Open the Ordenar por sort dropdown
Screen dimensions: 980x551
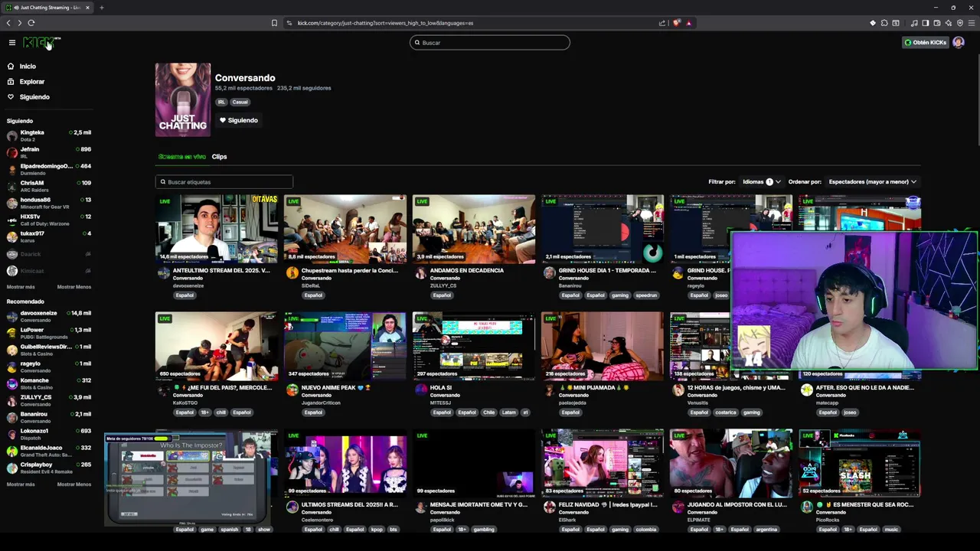pos(872,182)
